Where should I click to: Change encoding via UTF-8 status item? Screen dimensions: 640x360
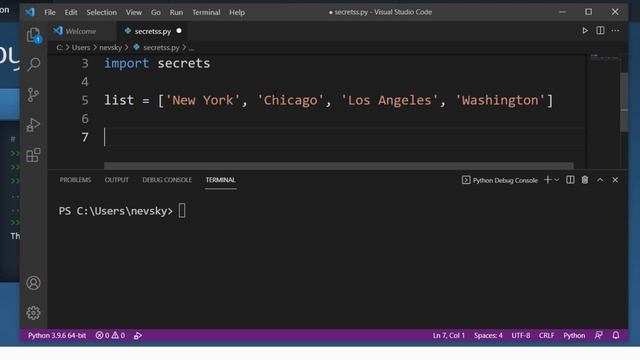click(x=520, y=336)
